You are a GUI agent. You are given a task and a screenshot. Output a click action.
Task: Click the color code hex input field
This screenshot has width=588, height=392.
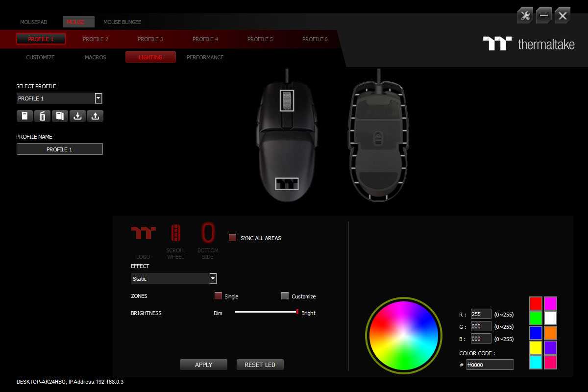(x=490, y=365)
